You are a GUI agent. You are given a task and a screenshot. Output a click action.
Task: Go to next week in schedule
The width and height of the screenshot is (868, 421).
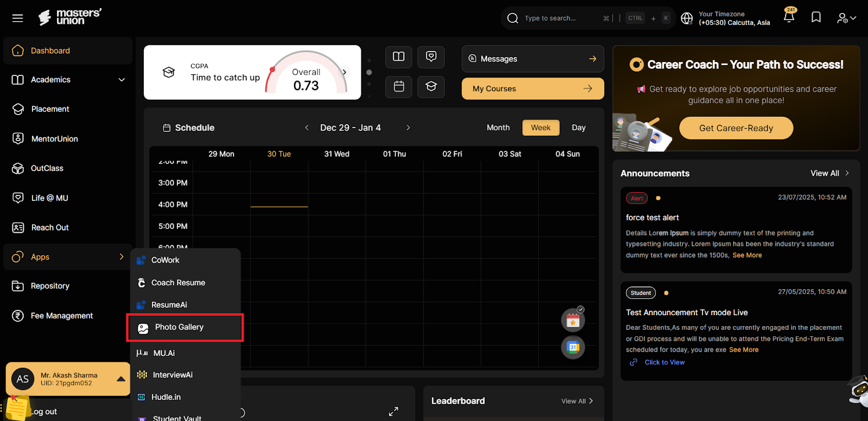[408, 127]
